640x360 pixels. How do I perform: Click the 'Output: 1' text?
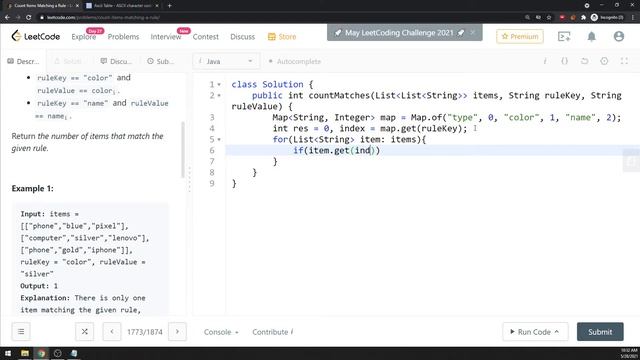tap(39, 286)
